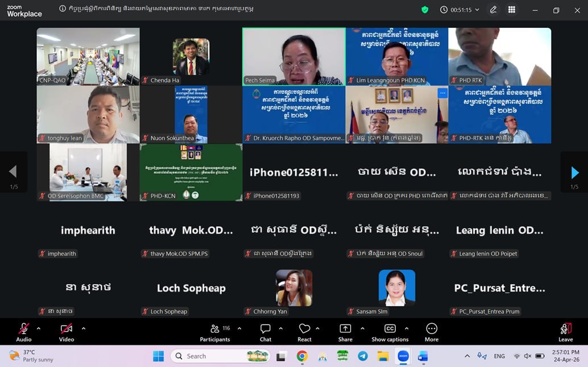Toggle Show captions
588x367 pixels.
tap(390, 332)
